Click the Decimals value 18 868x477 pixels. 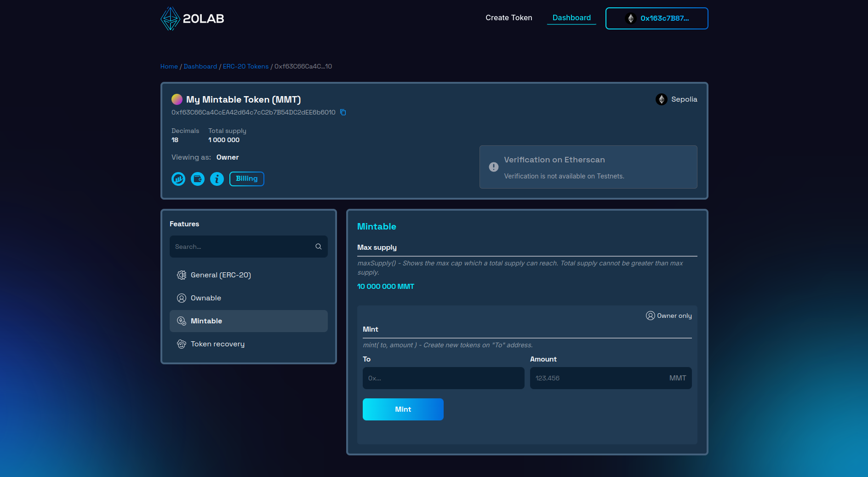pyautogui.click(x=175, y=140)
